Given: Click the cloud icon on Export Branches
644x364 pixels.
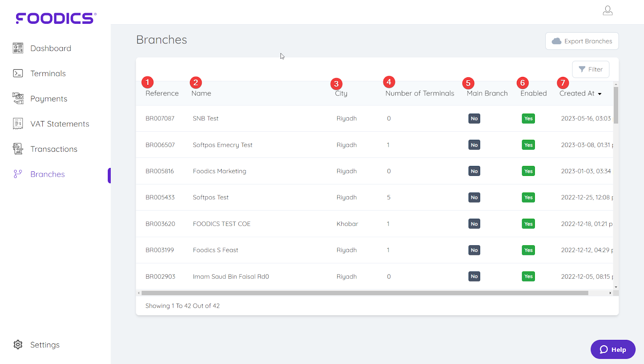Looking at the screenshot, I should pyautogui.click(x=557, y=41).
